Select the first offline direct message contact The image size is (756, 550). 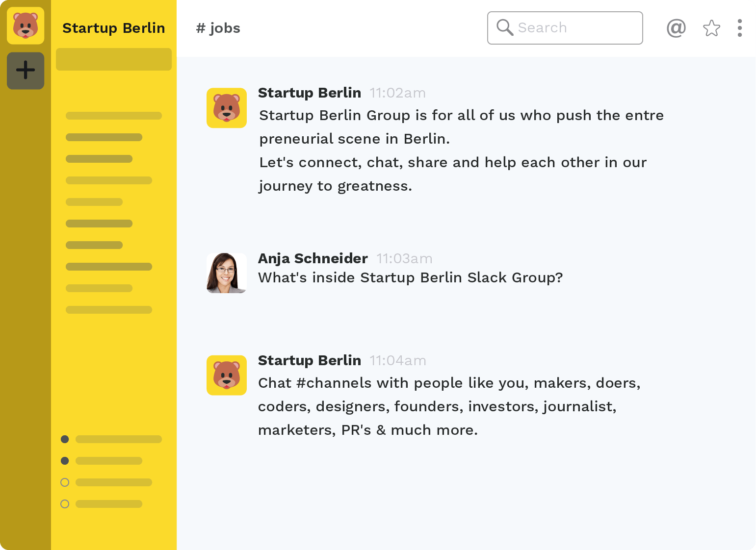113,482
